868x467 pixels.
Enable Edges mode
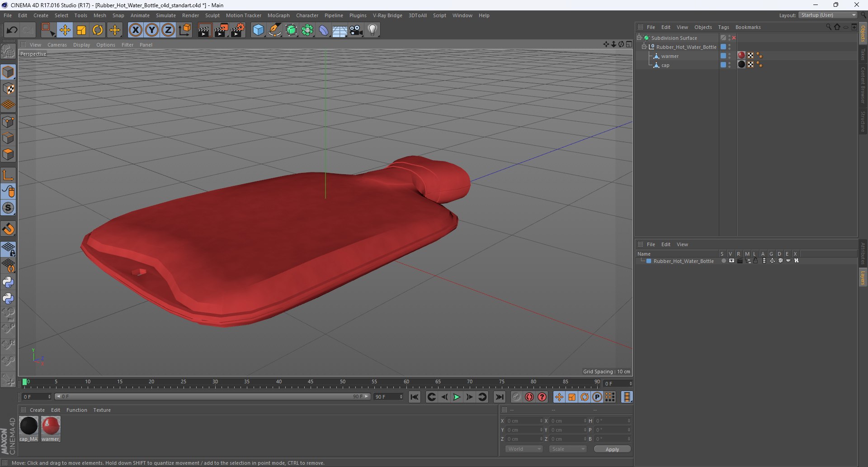[x=8, y=138]
